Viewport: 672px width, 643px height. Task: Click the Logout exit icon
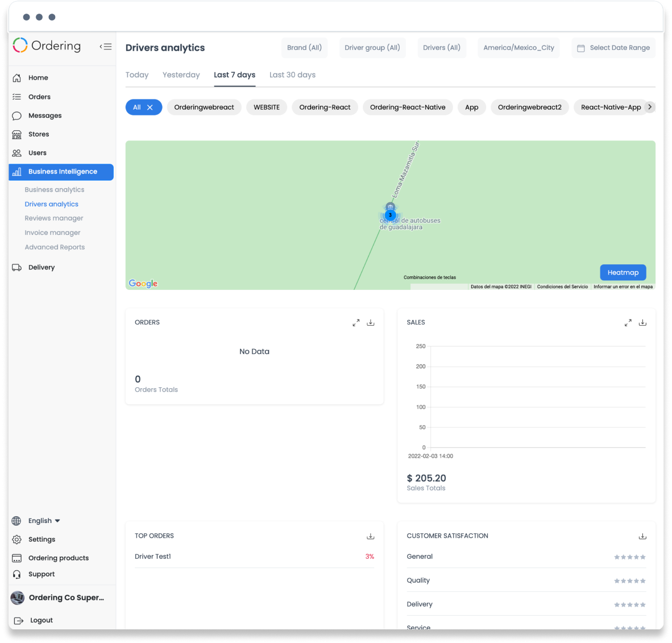tap(18, 621)
